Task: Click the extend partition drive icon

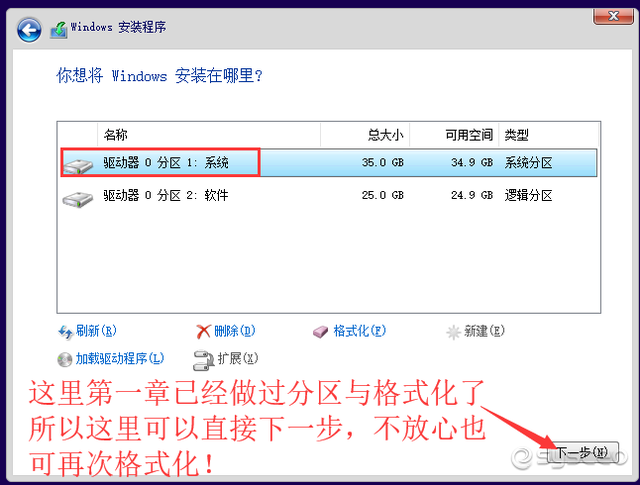Action: point(204,360)
